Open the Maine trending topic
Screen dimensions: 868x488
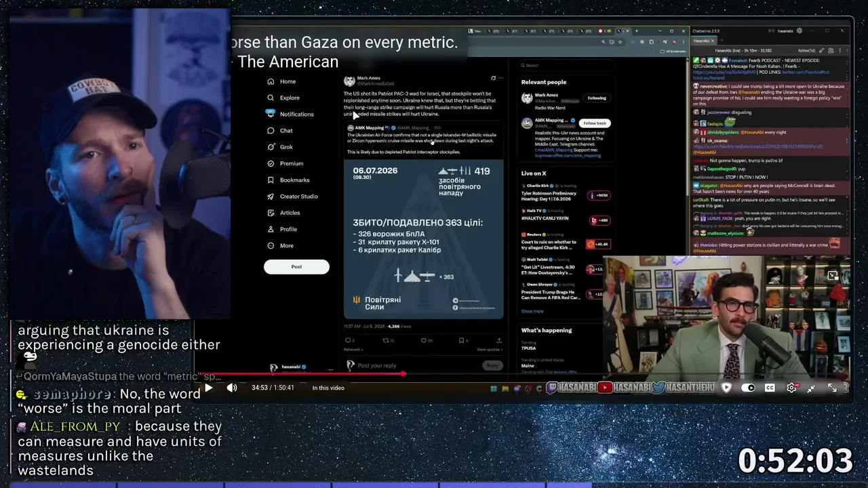click(x=528, y=365)
